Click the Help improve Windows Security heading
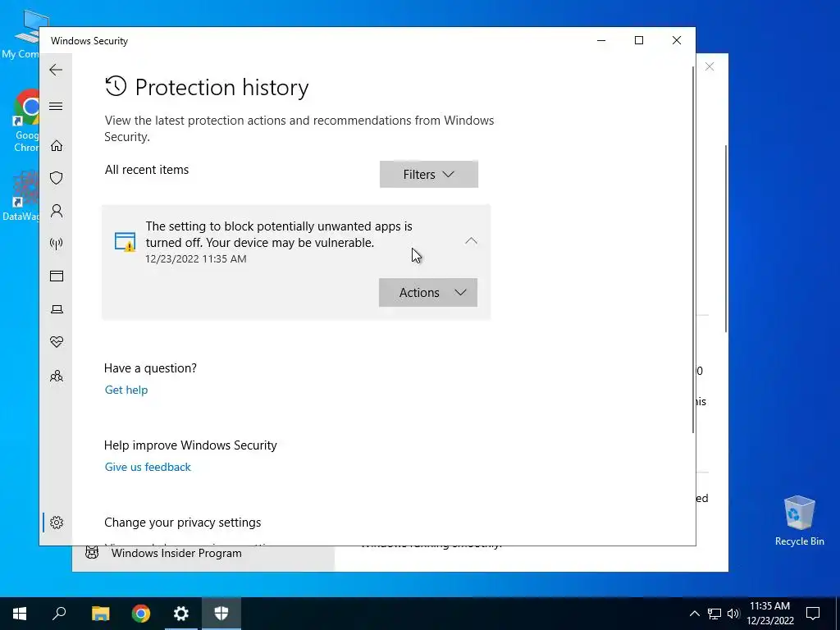840x630 pixels. [x=190, y=445]
